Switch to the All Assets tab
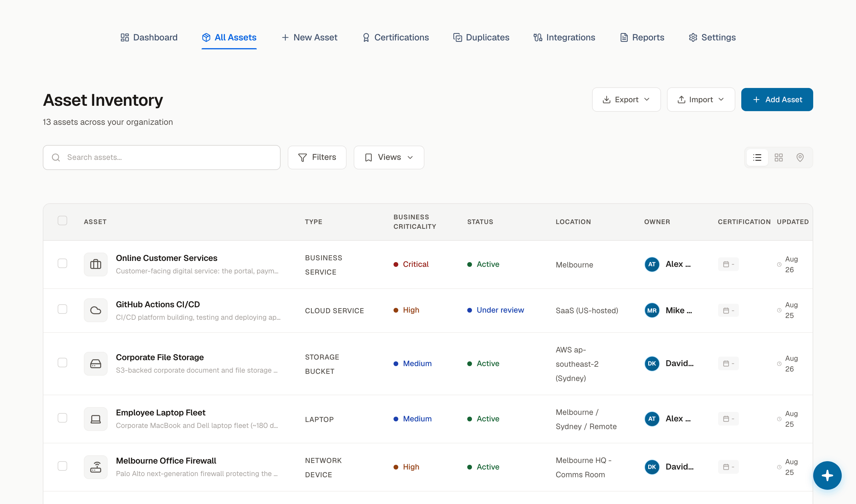This screenshot has height=504, width=856. [x=229, y=37]
